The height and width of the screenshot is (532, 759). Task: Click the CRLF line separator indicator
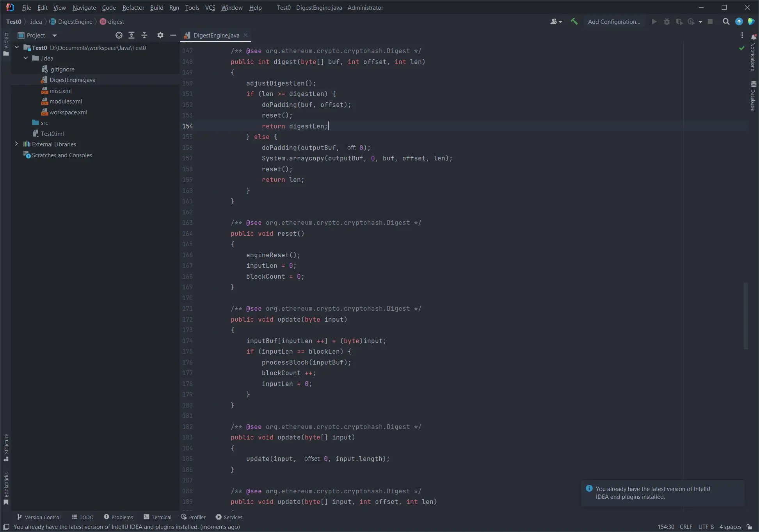(686, 527)
